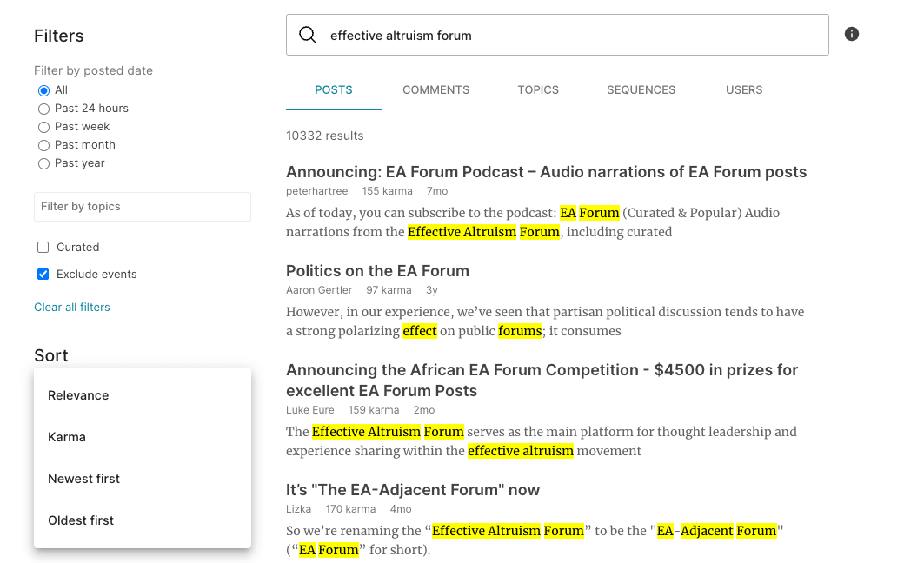Viewport: 924px width, 563px height.
Task: Focus the Filter by topics field
Action: [143, 207]
